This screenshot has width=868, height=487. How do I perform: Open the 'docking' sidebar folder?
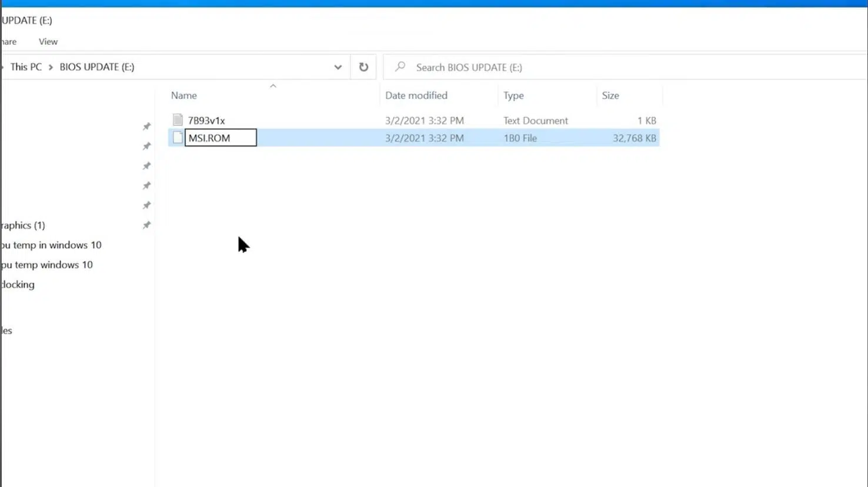[x=18, y=284]
